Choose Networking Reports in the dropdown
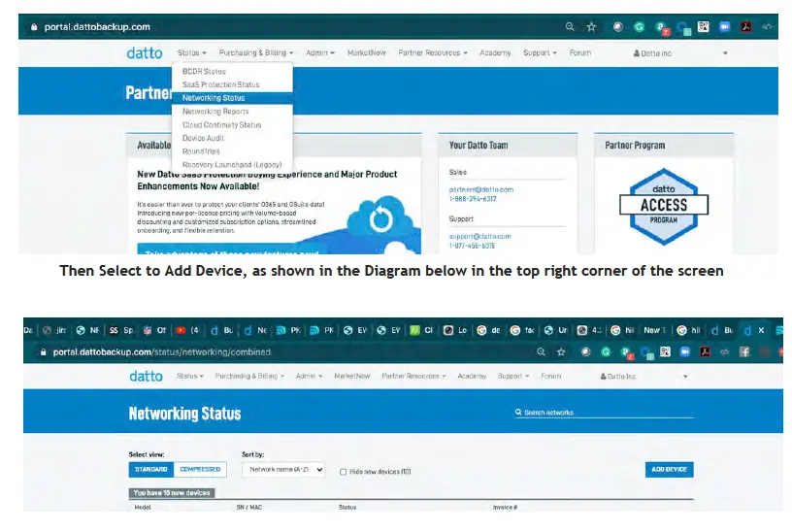Screen dimensions: 792x532 [232, 111]
